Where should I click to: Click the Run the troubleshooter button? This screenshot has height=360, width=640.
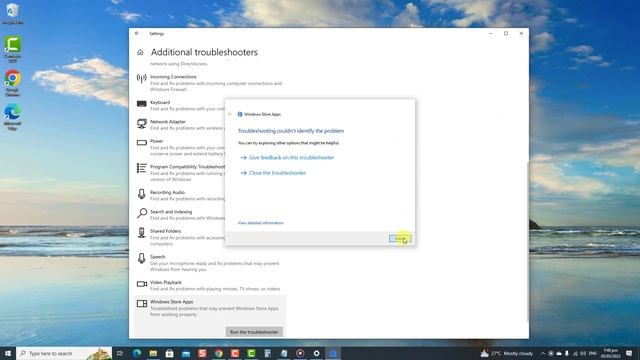click(254, 332)
